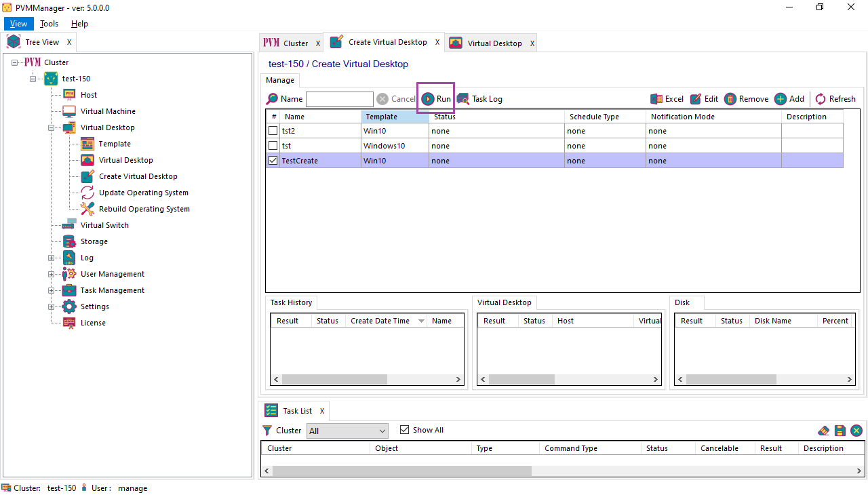Click the Add toolbar button

click(x=789, y=99)
